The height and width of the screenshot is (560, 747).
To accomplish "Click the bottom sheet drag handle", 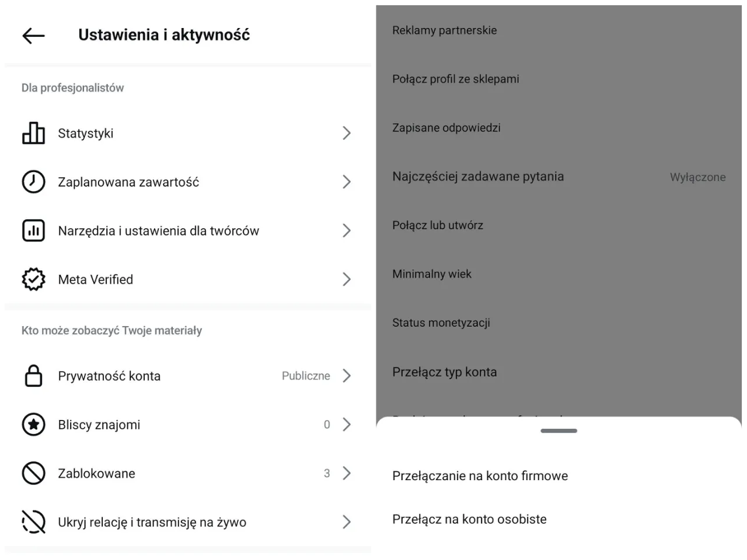I will [x=558, y=431].
